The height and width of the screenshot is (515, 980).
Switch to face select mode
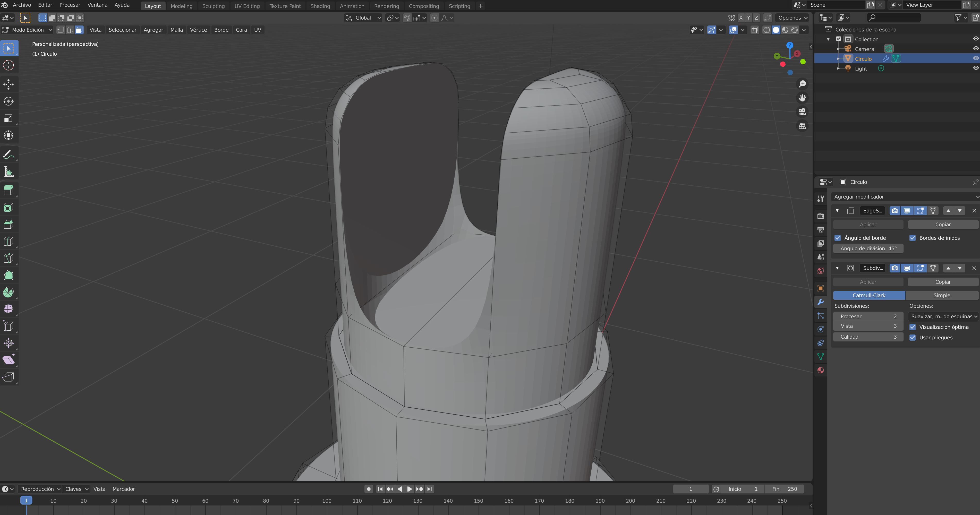click(x=79, y=30)
